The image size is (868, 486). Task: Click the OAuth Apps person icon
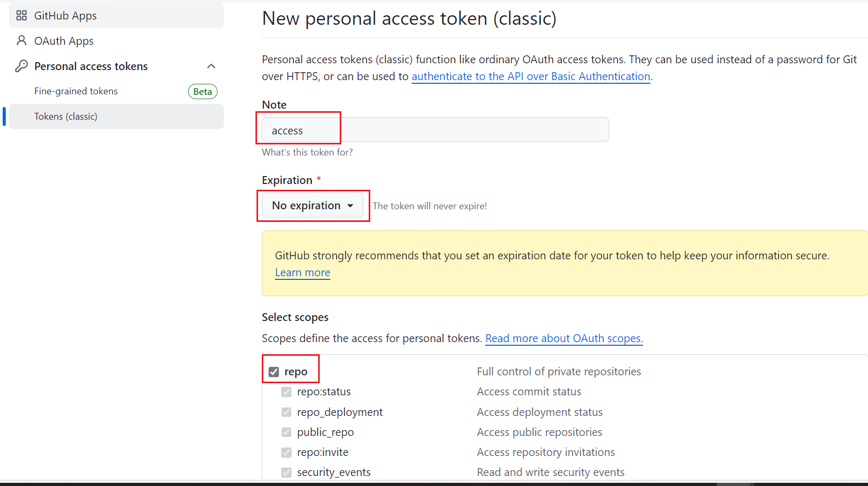coord(22,41)
